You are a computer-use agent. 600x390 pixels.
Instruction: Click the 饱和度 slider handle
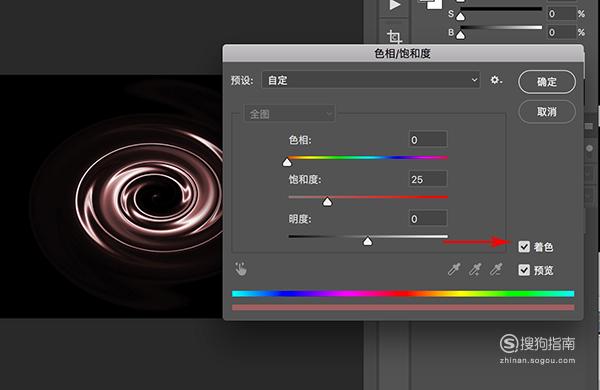pyautogui.click(x=327, y=202)
